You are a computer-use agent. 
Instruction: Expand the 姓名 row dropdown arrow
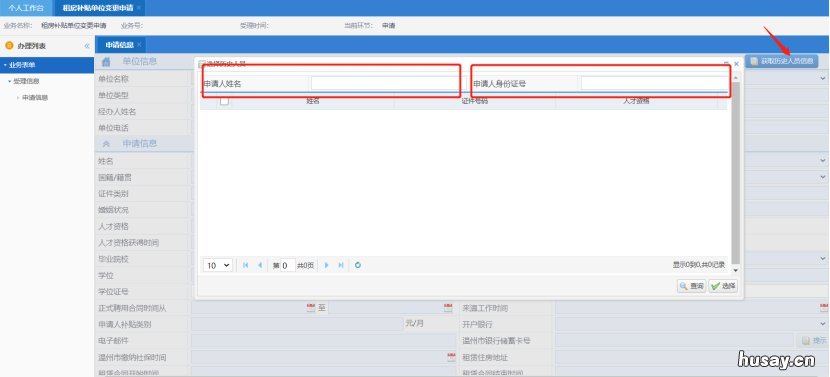[823, 160]
